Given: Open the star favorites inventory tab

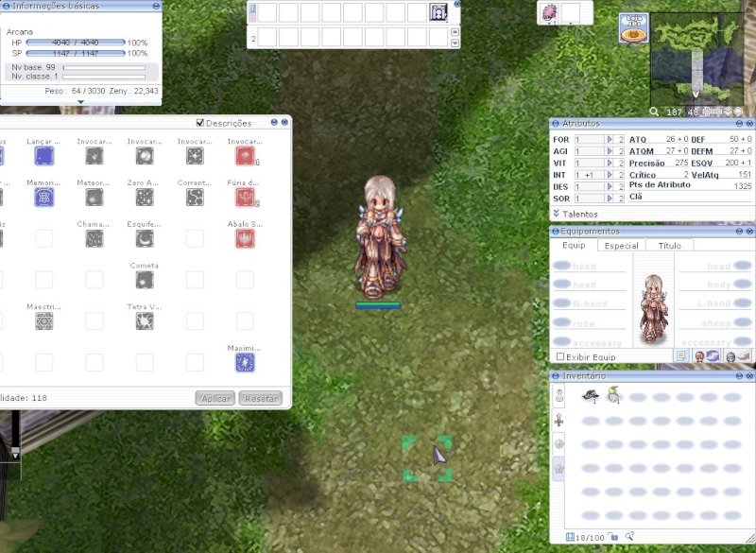Looking at the screenshot, I should pos(558,469).
